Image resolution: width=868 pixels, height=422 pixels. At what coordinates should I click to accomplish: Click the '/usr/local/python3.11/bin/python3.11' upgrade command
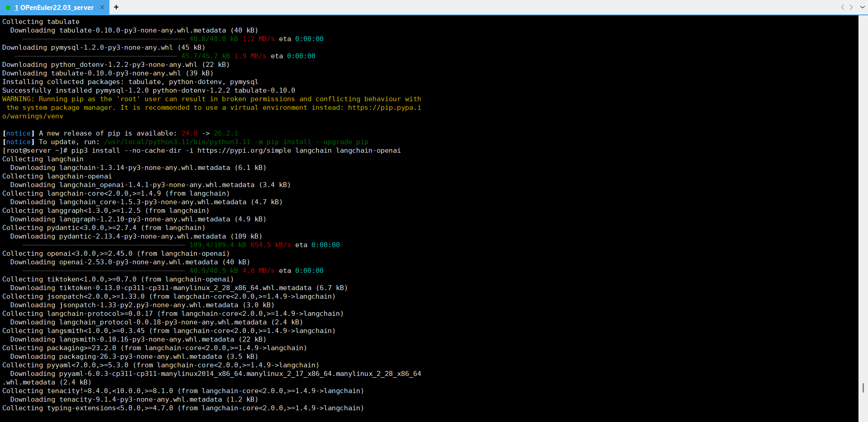click(236, 142)
